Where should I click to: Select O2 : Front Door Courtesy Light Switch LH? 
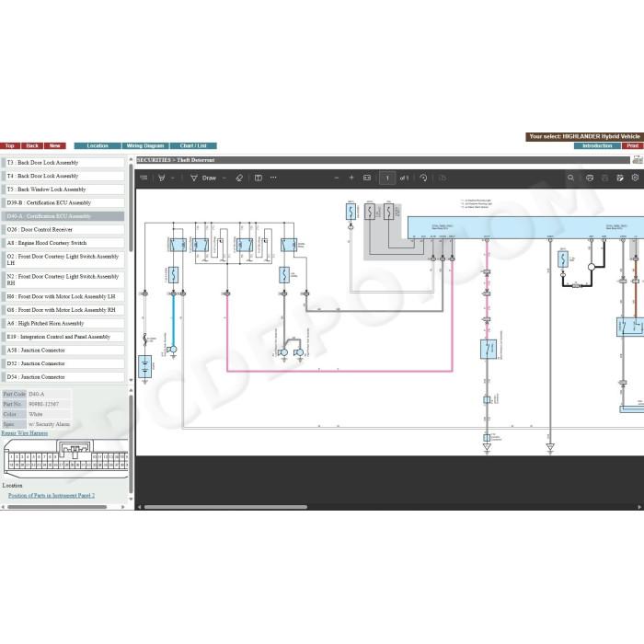click(x=63, y=259)
